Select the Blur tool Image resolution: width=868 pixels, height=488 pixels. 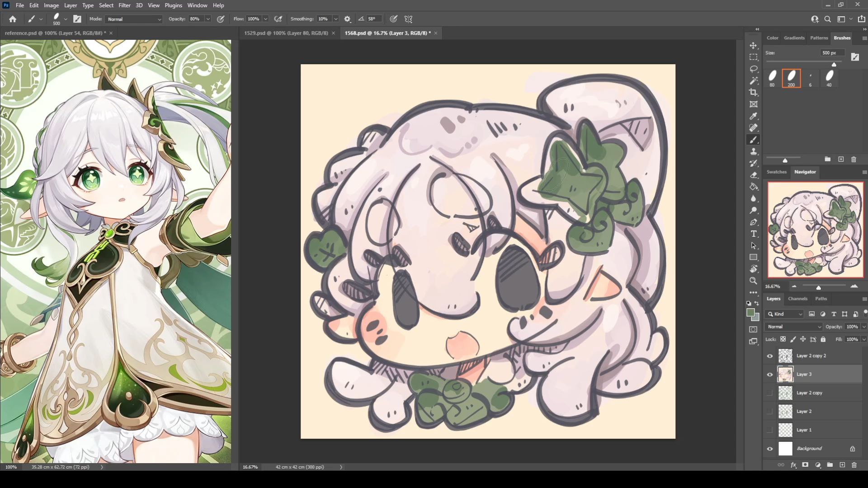click(x=754, y=198)
